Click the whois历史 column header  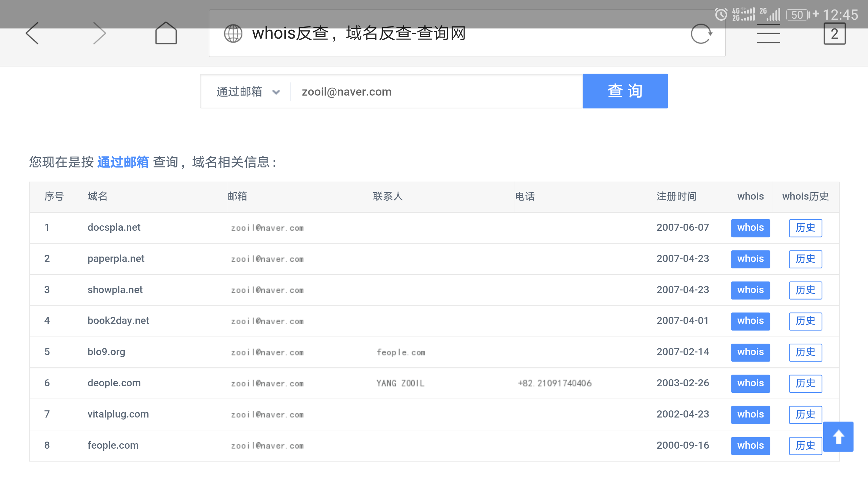point(805,196)
